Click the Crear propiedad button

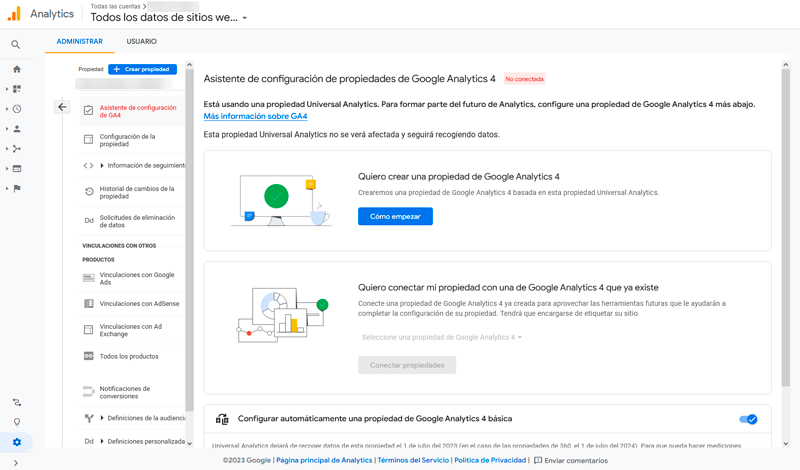pyautogui.click(x=142, y=69)
